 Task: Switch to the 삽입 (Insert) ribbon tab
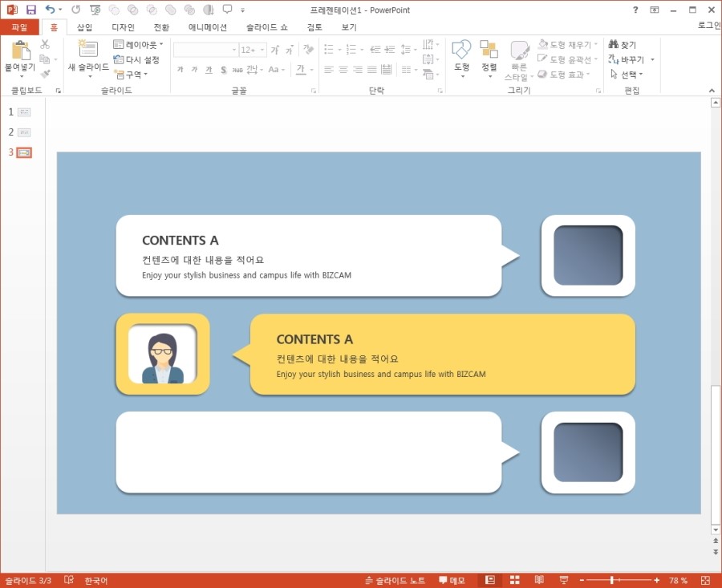pyautogui.click(x=83, y=26)
